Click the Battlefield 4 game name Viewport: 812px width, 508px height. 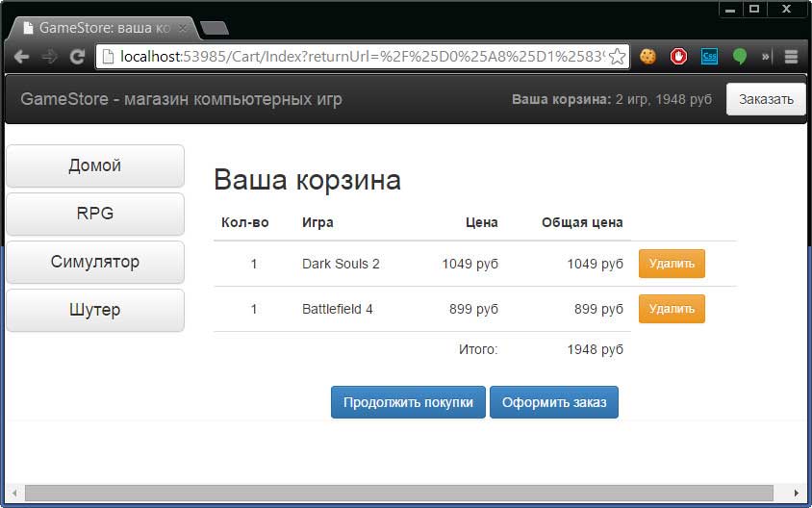[337, 309]
